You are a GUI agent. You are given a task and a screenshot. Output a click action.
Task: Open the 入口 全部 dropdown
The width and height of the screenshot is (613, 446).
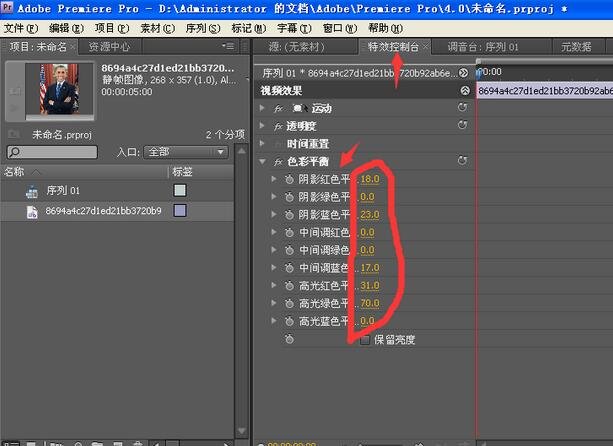pyautogui.click(x=186, y=152)
